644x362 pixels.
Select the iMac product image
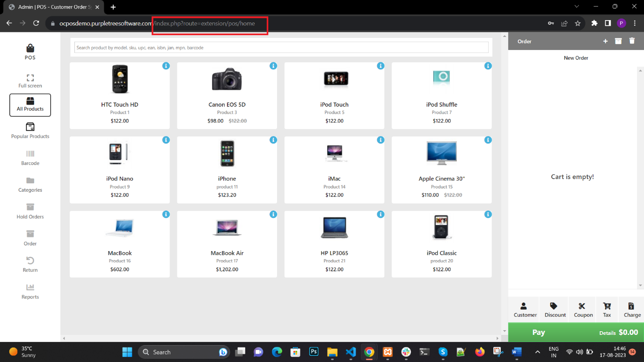pyautogui.click(x=334, y=153)
